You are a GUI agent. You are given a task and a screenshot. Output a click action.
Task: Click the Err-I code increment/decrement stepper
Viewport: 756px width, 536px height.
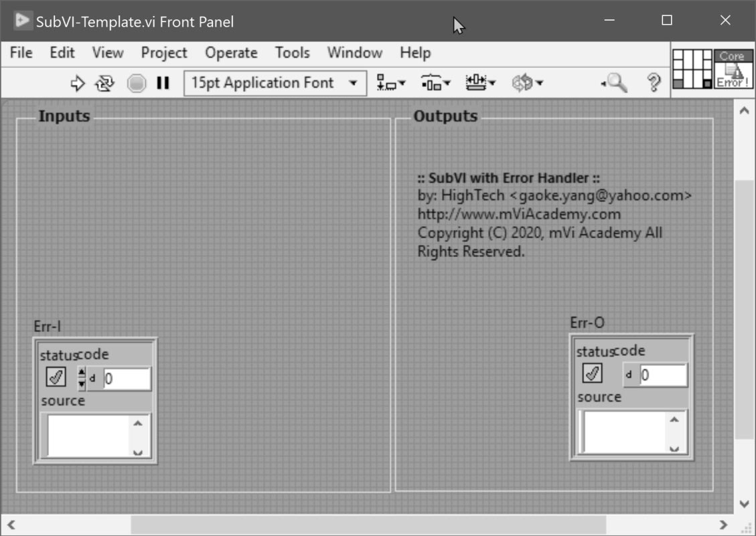coord(82,378)
